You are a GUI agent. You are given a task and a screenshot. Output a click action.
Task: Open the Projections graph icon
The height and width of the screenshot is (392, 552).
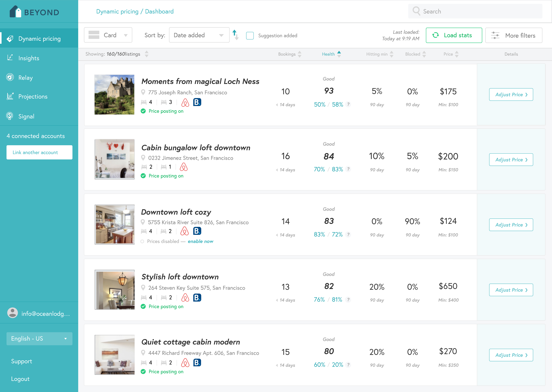click(10, 96)
